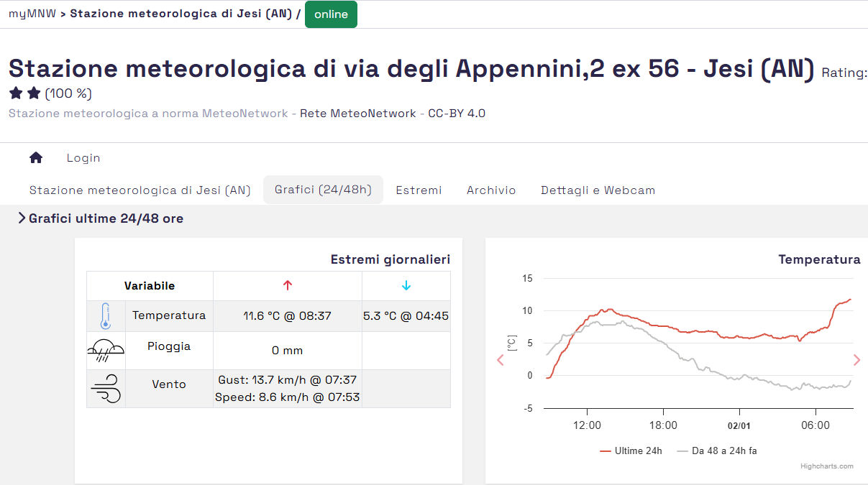Click the home icon in navigation
The image size is (868, 485).
(36, 158)
